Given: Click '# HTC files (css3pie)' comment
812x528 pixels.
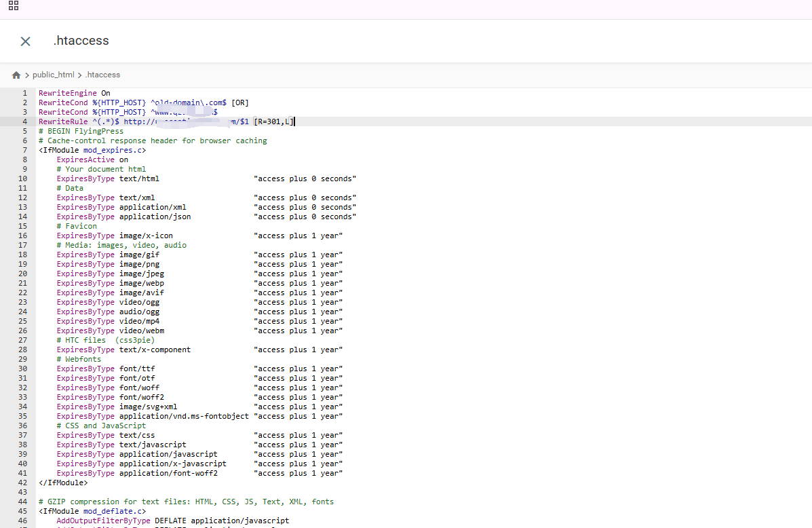Looking at the screenshot, I should 106,340.
